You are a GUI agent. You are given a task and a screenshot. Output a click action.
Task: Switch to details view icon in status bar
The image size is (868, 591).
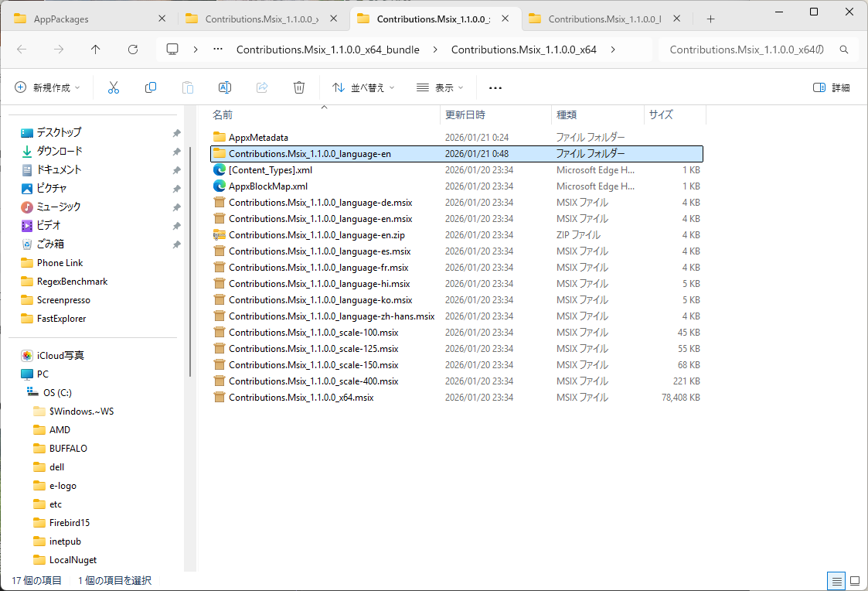click(836, 581)
